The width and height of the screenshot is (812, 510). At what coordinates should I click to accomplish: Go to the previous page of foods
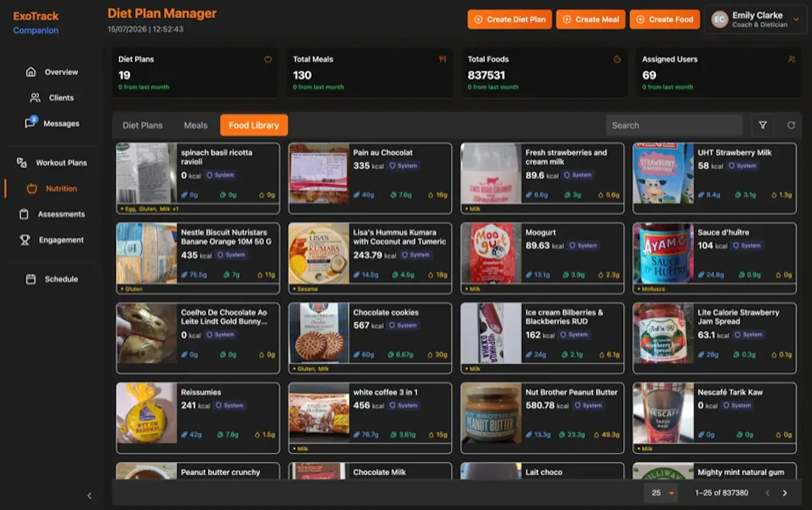[x=767, y=493]
